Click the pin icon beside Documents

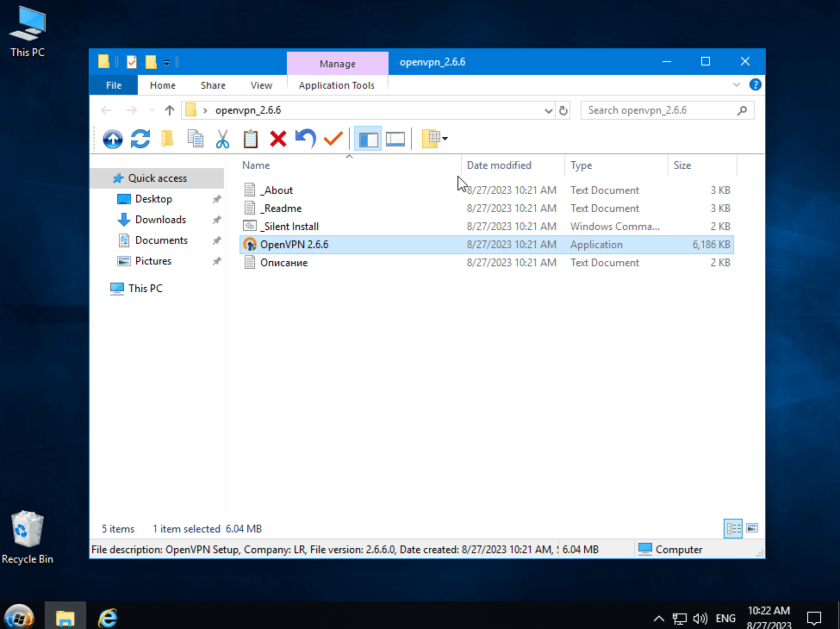(x=216, y=241)
